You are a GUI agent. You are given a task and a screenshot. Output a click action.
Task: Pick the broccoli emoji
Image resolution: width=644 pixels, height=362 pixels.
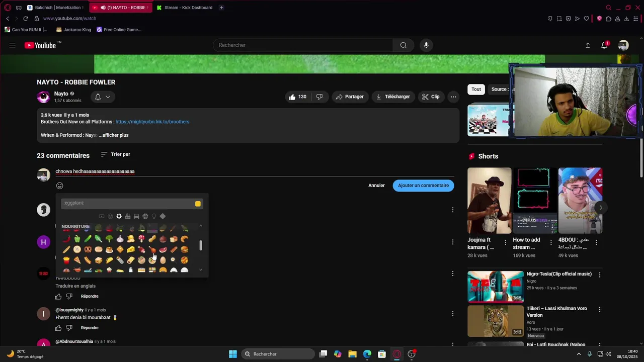coord(109,239)
